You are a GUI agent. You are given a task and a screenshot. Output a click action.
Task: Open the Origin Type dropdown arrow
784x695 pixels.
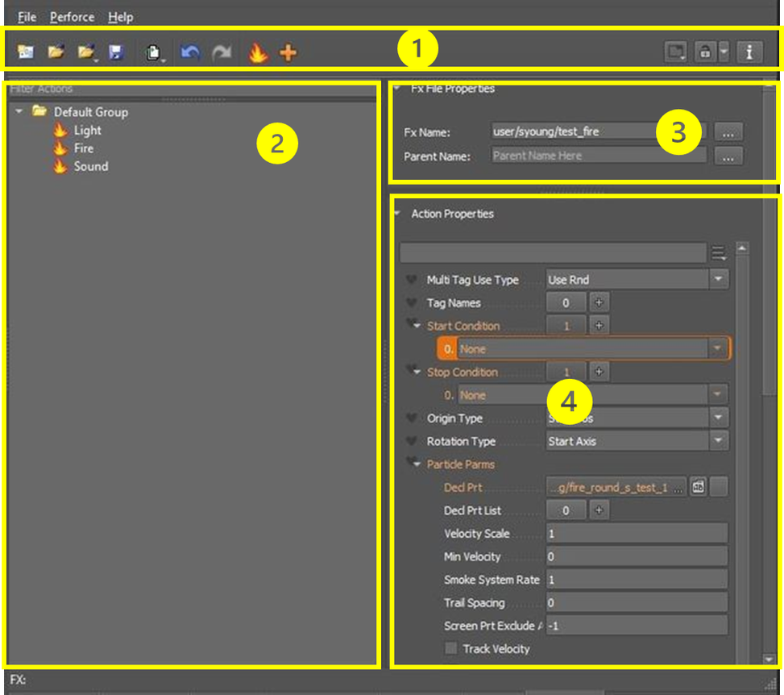[x=718, y=418]
